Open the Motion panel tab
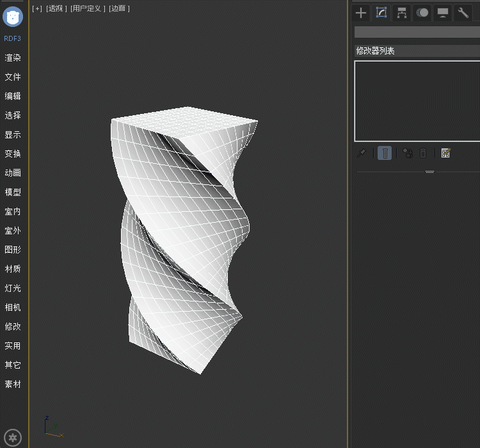 pyautogui.click(x=422, y=13)
